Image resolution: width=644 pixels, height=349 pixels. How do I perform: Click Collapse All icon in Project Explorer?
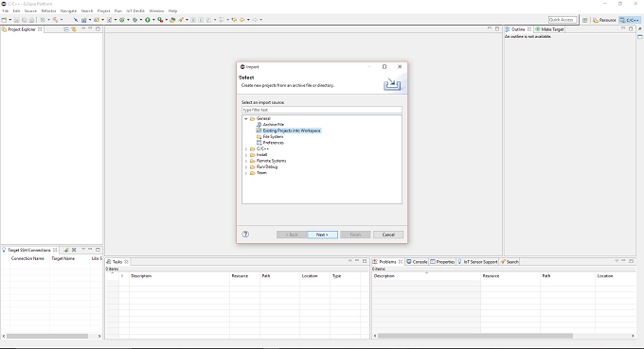(66, 29)
